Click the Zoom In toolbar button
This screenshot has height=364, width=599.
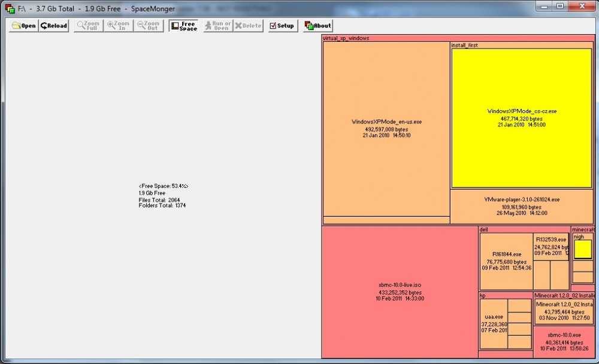pyautogui.click(x=118, y=26)
